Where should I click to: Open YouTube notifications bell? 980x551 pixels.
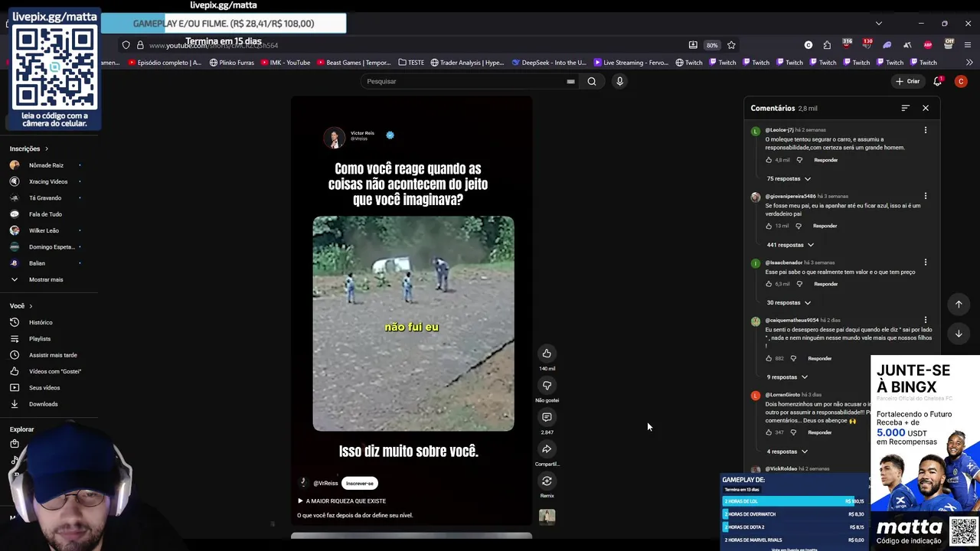click(x=937, y=81)
